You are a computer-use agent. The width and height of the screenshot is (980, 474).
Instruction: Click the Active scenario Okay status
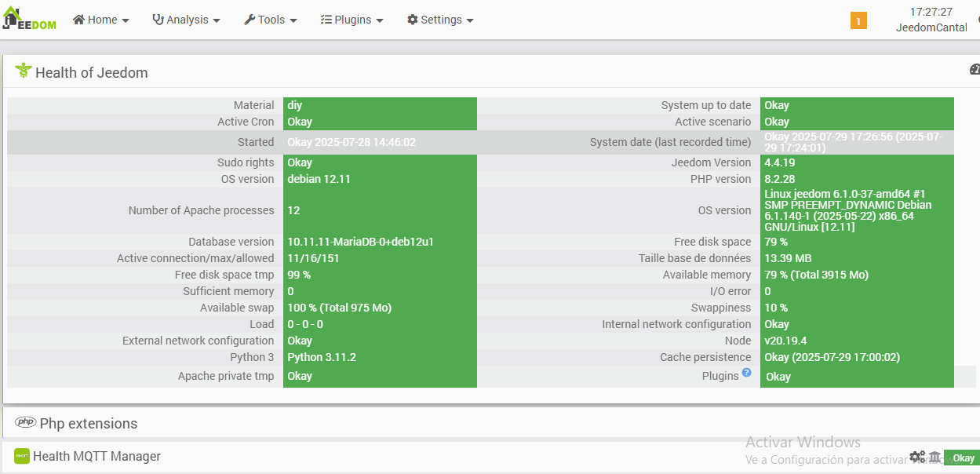[777, 122]
